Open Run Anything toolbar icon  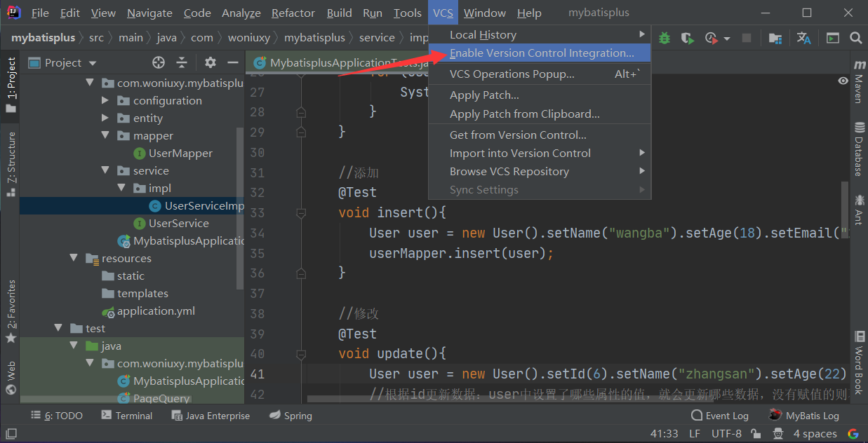pos(833,38)
